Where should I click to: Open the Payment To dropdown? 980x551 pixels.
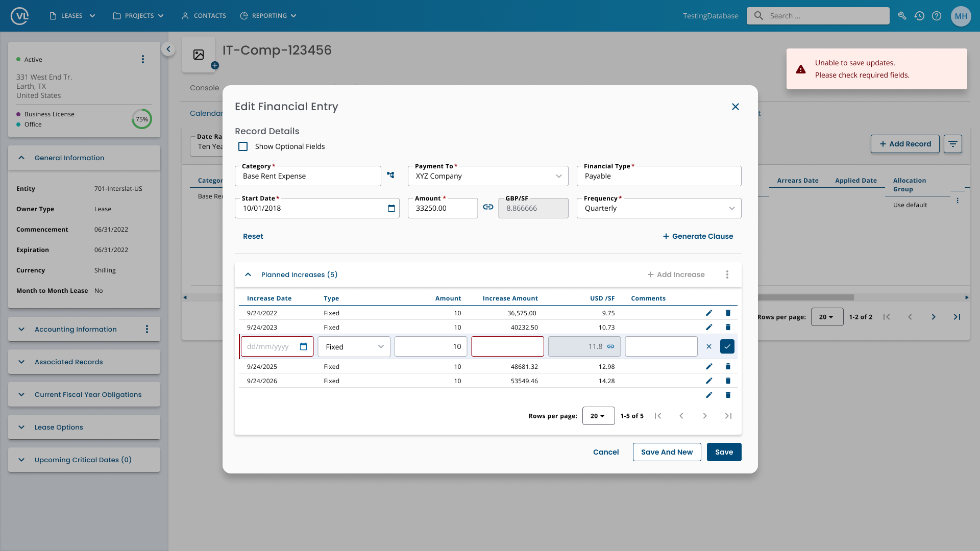pyautogui.click(x=488, y=176)
